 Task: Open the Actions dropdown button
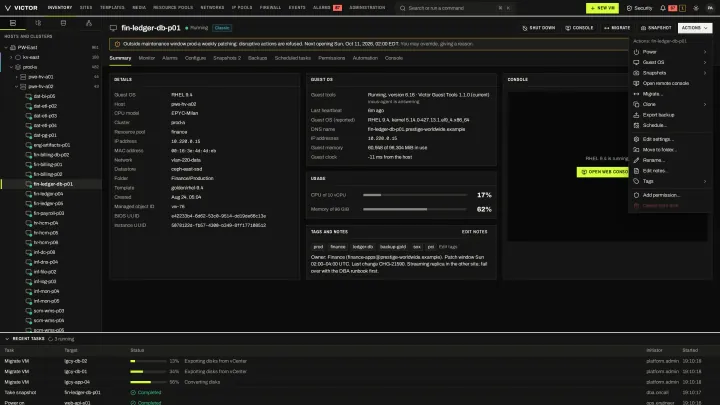pos(695,28)
